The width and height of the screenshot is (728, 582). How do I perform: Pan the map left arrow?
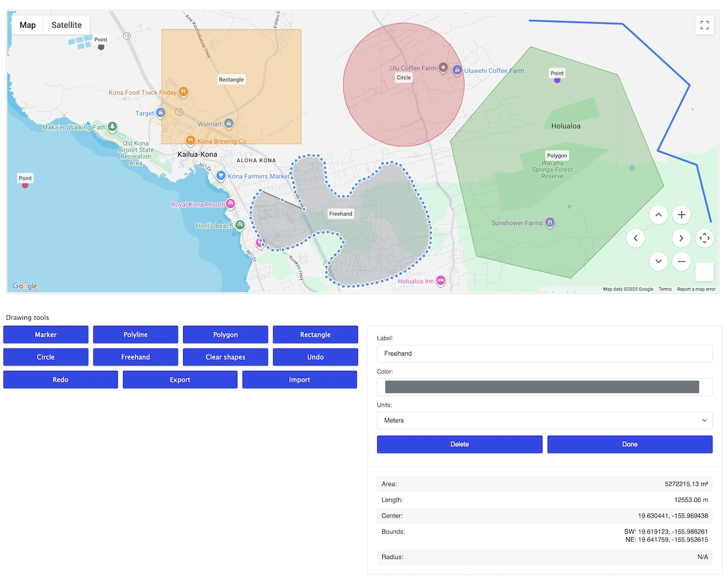tap(635, 238)
